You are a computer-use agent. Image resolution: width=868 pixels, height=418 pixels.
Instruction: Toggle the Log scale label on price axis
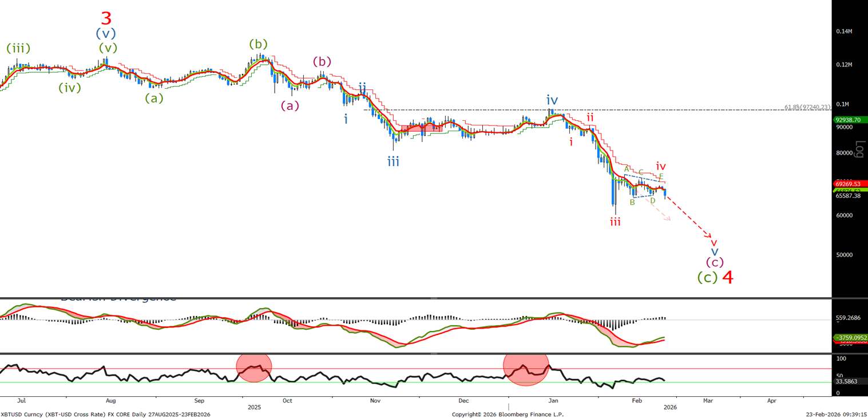[x=858, y=149]
